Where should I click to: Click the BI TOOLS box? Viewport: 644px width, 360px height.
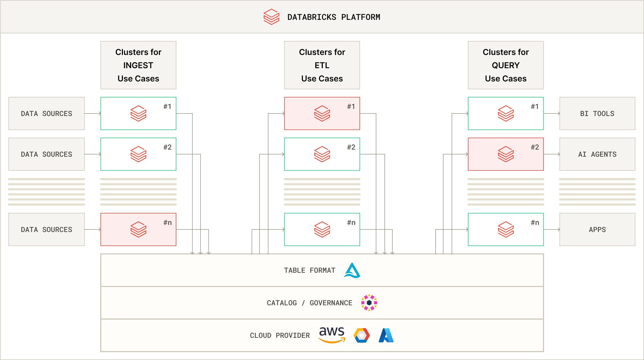click(597, 113)
